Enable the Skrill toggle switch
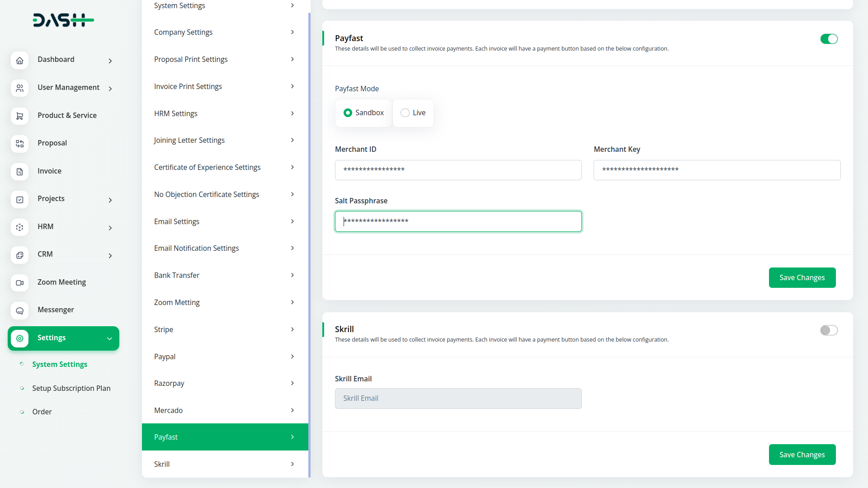 [829, 330]
